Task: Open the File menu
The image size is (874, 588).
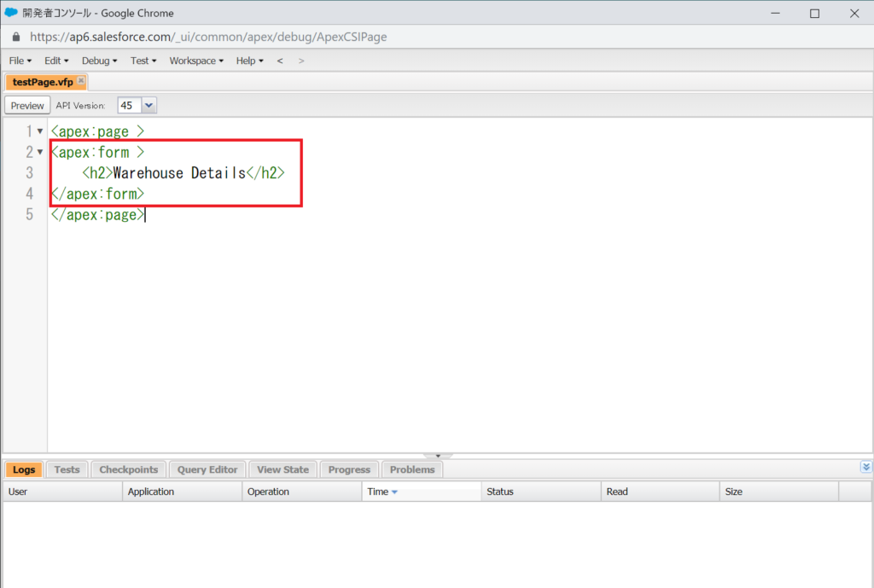Action: coord(20,61)
